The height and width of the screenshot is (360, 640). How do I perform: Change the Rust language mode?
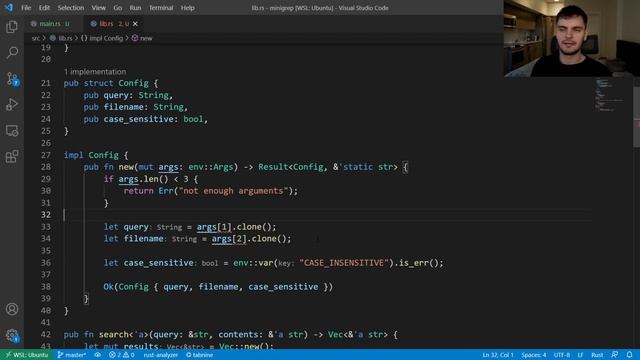597,355
